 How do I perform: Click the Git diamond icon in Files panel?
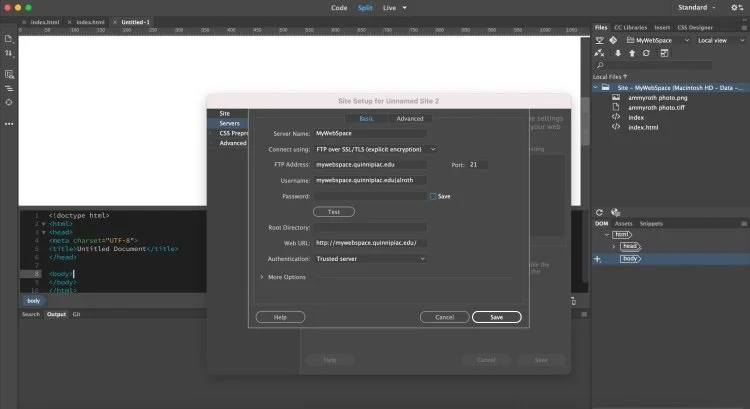coord(613,40)
